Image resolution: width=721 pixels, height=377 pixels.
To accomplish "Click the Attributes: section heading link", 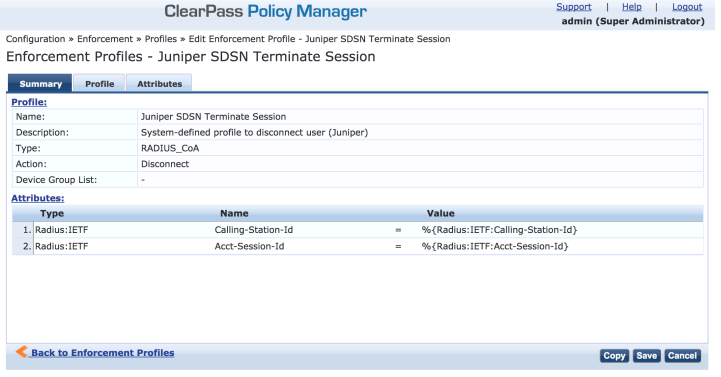I will pos(38,198).
